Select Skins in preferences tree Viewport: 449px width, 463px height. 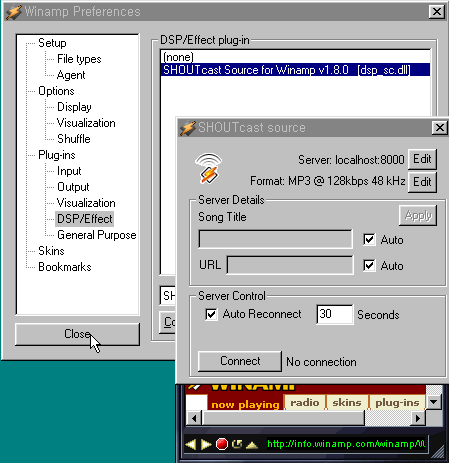[x=51, y=251]
